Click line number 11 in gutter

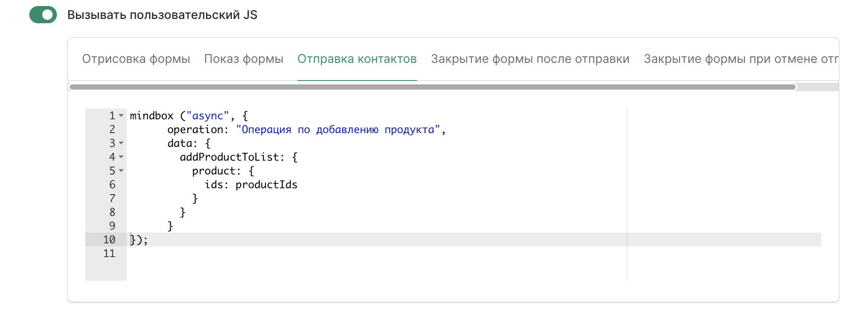[x=109, y=253]
